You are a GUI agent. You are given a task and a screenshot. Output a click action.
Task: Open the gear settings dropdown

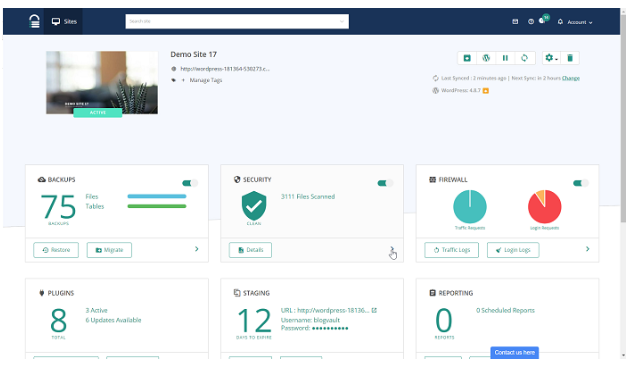[x=551, y=58]
